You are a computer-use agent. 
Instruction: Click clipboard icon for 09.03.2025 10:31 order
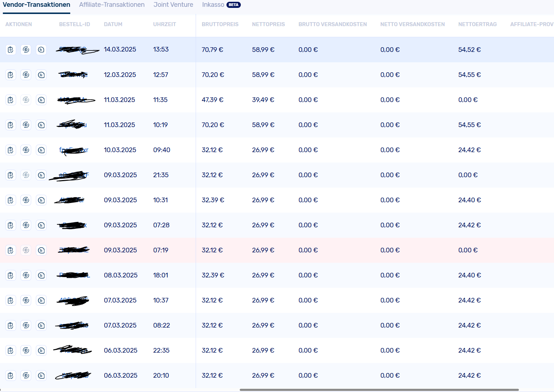coord(11,200)
